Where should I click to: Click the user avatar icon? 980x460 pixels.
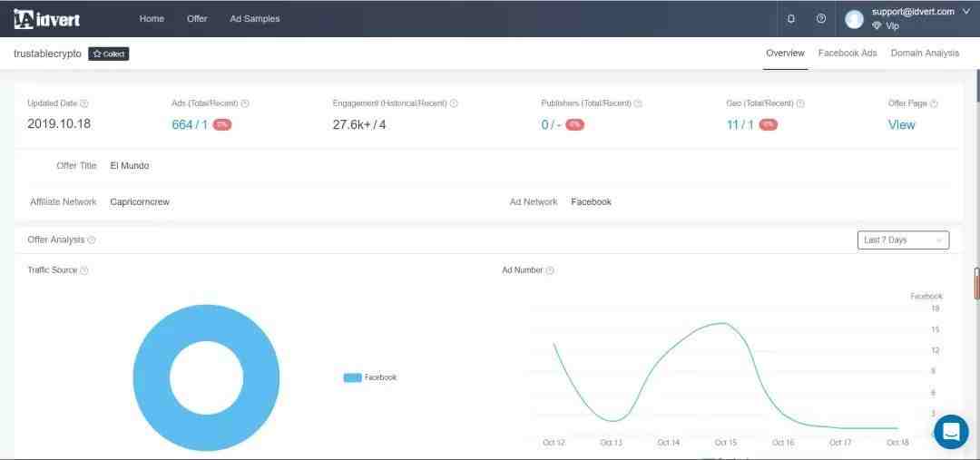[x=854, y=19]
